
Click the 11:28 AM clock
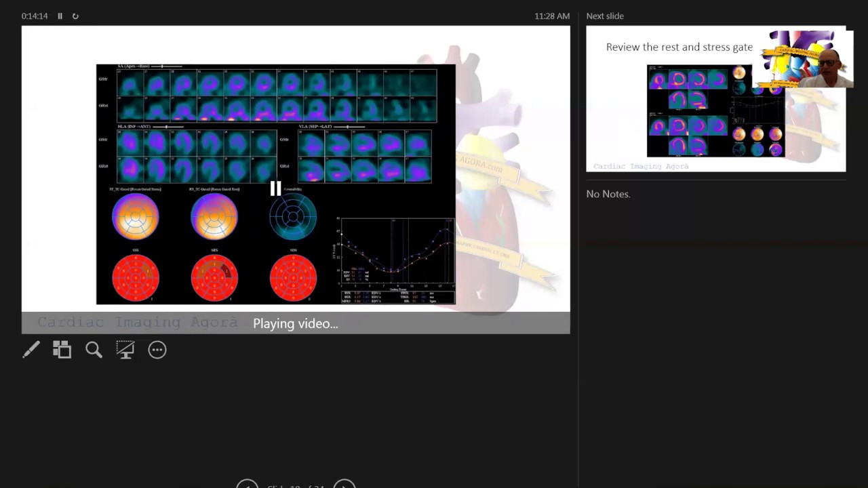552,16
